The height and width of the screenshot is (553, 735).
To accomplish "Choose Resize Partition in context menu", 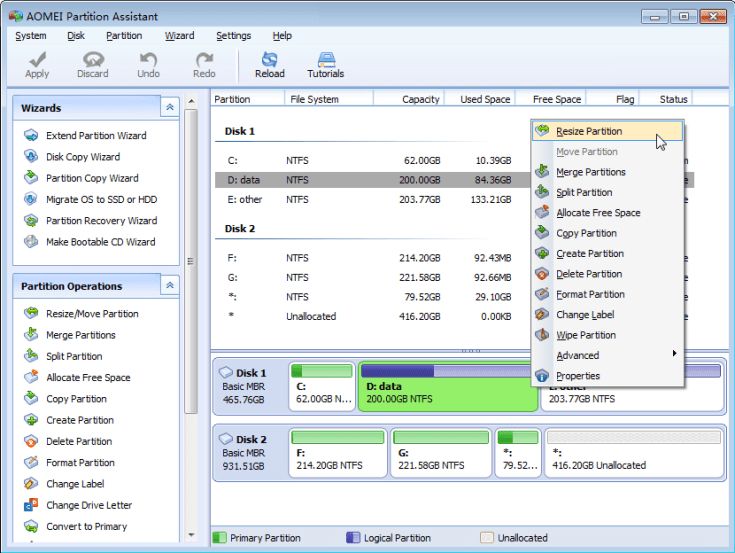I will (608, 131).
